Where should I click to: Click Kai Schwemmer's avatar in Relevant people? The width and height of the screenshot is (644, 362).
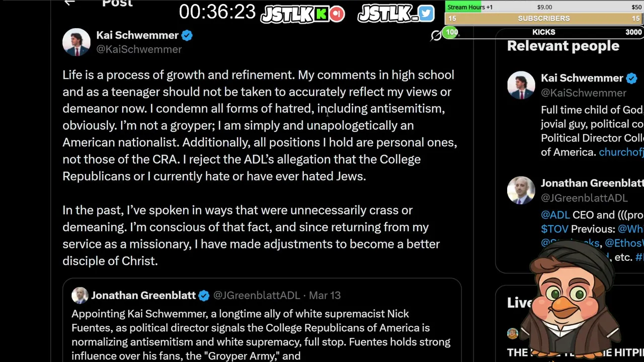(521, 85)
